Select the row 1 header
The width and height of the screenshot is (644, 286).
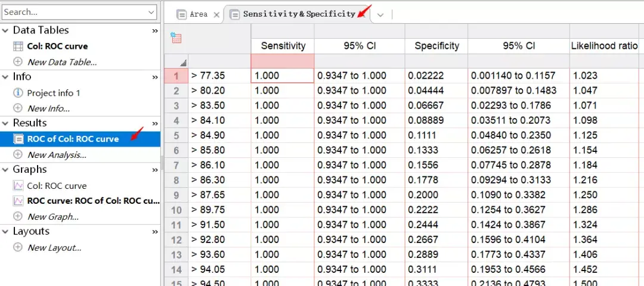click(176, 76)
